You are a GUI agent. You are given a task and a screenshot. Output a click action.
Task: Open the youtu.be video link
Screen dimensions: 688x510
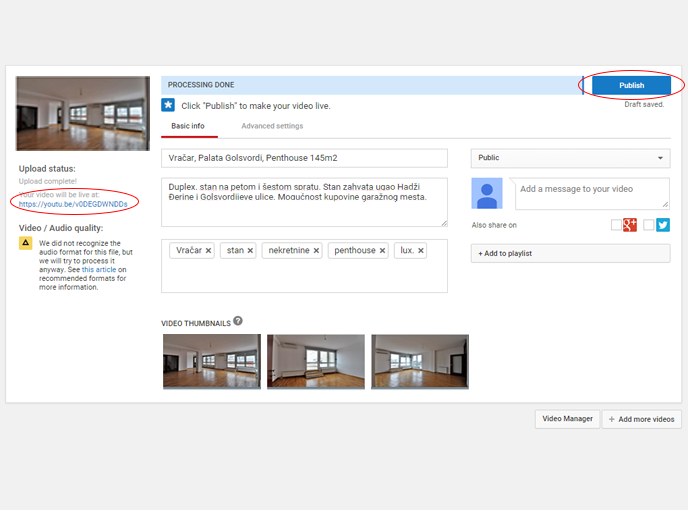pyautogui.click(x=73, y=204)
